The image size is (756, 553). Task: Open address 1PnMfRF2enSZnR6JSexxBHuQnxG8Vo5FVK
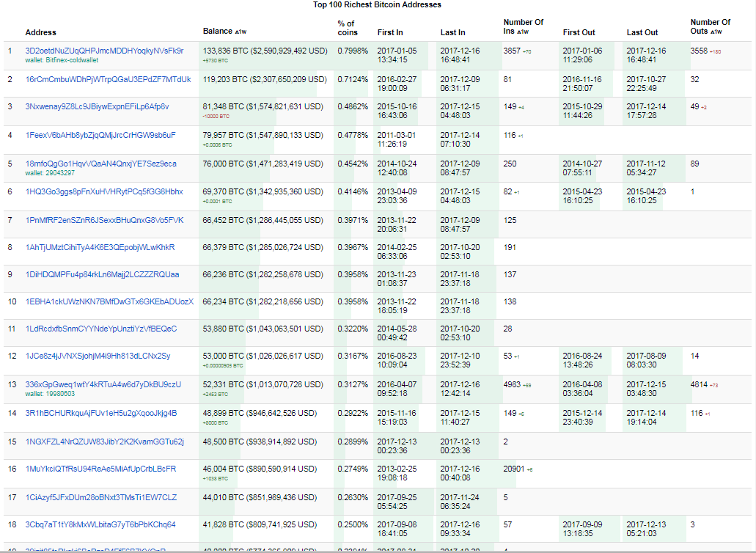pos(104,220)
